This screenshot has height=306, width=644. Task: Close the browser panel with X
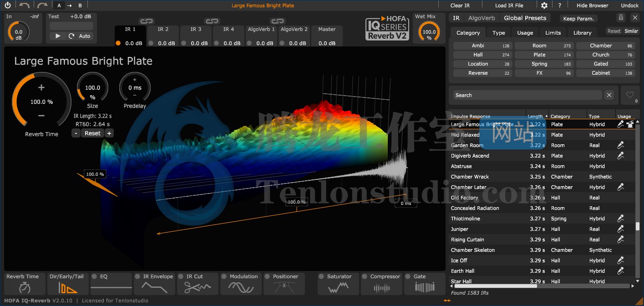coord(635,18)
